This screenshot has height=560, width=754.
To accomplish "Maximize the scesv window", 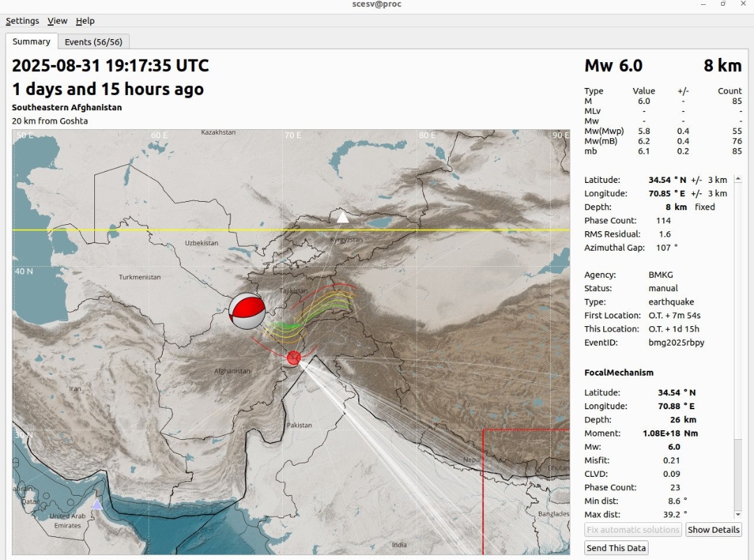I will (x=723, y=4).
